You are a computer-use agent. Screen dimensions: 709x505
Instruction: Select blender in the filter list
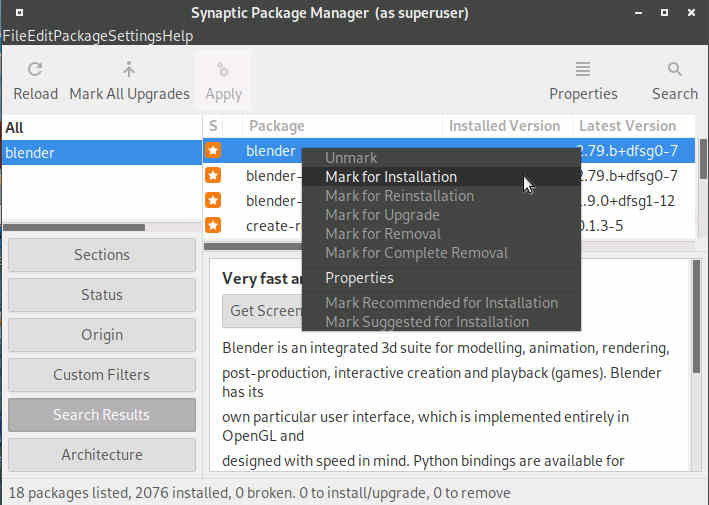102,153
